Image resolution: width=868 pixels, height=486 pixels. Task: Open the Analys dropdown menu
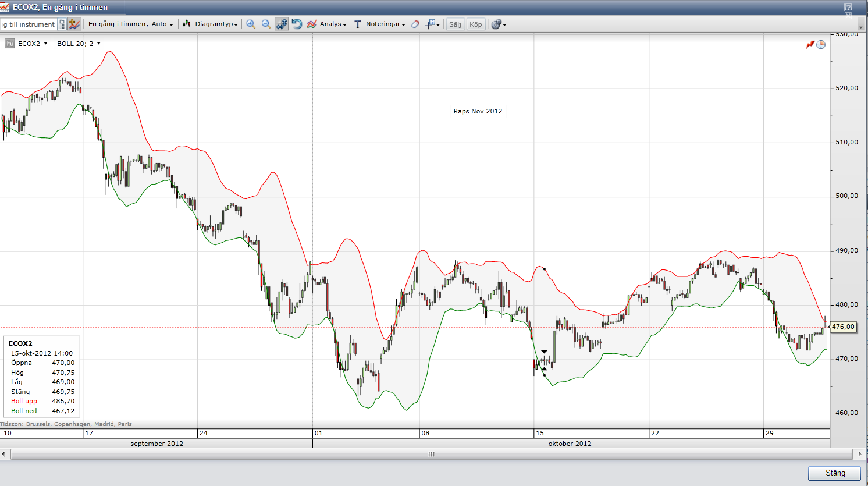[333, 24]
